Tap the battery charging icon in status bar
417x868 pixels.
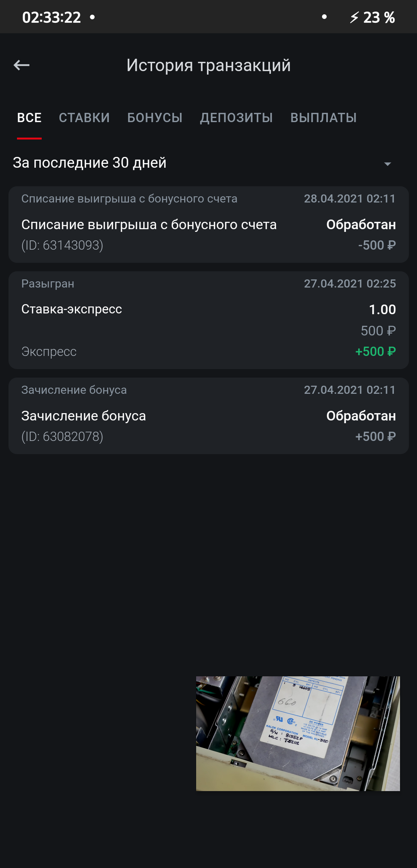tap(354, 17)
